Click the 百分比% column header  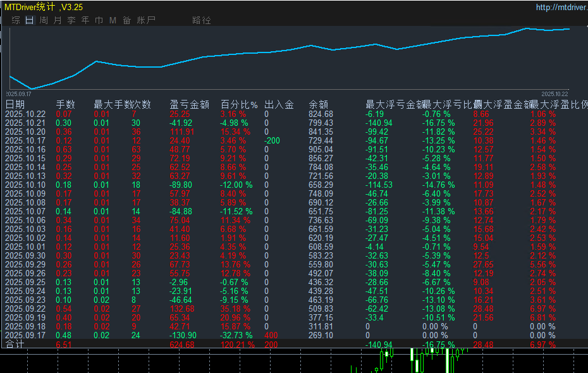point(239,104)
